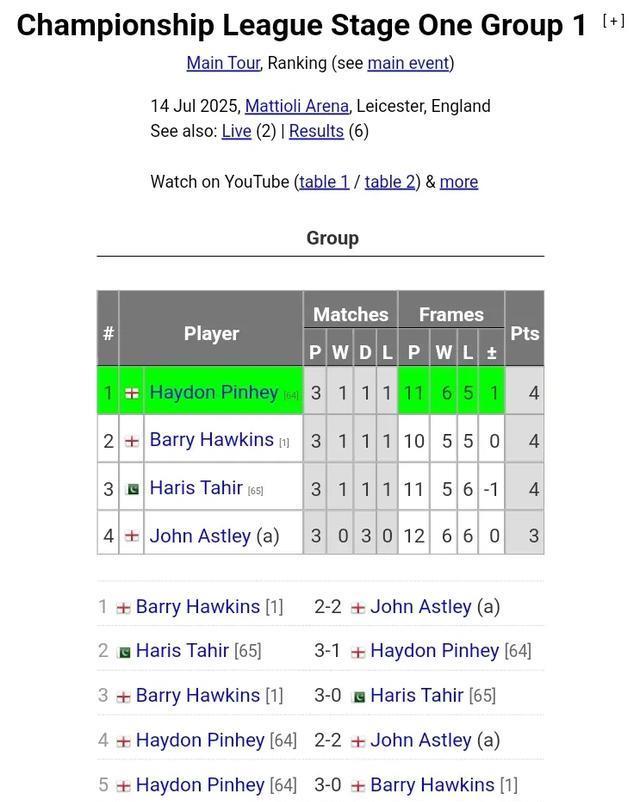Open Haris Tahir profile in standings table
This screenshot has width=640, height=802.
pyautogui.click(x=196, y=487)
